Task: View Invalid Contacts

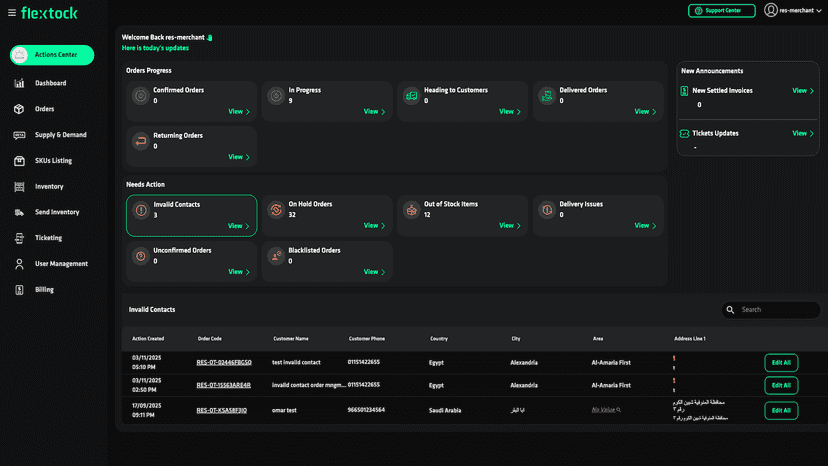Action: [239, 226]
